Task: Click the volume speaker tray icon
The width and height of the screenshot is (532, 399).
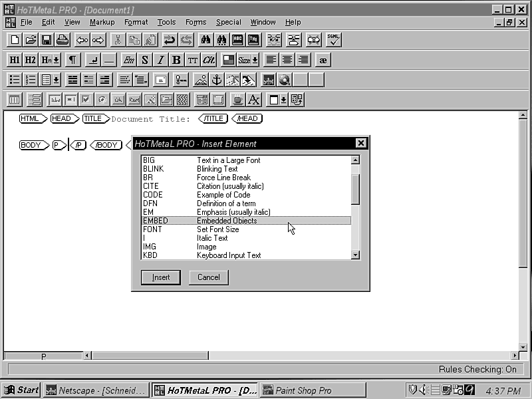Action: [422, 390]
